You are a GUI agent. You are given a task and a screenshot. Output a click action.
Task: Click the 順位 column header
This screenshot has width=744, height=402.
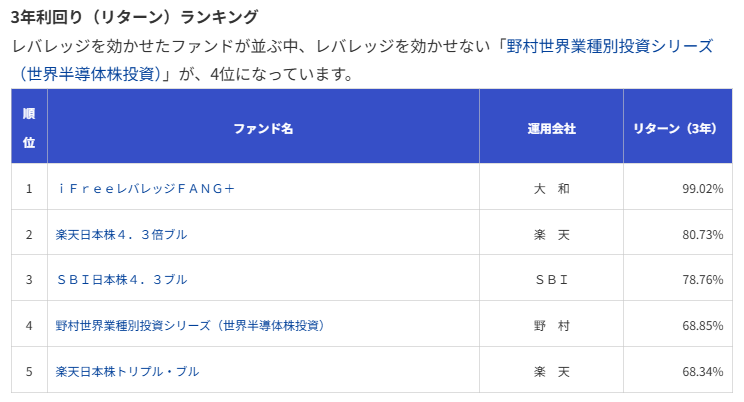coord(29,128)
